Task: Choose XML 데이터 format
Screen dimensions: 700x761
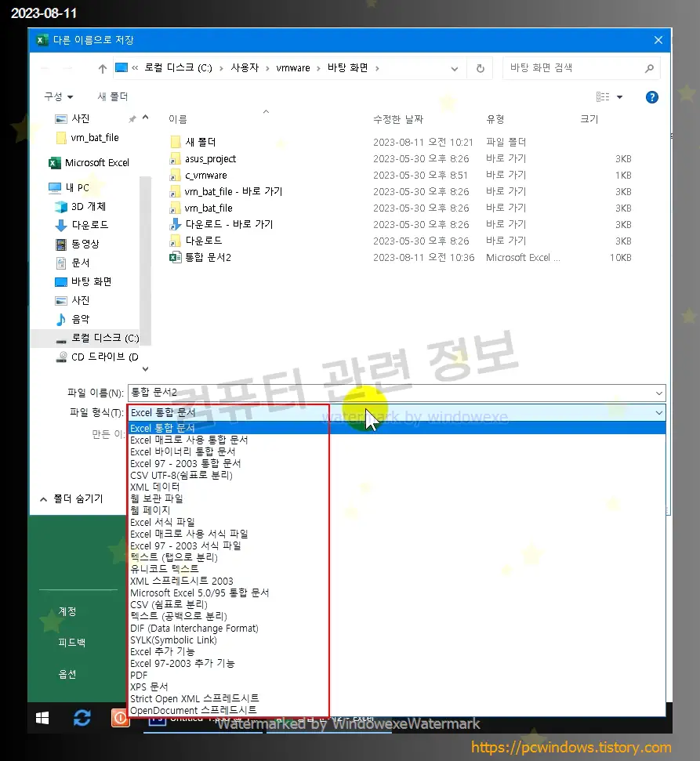Action: tap(155, 487)
